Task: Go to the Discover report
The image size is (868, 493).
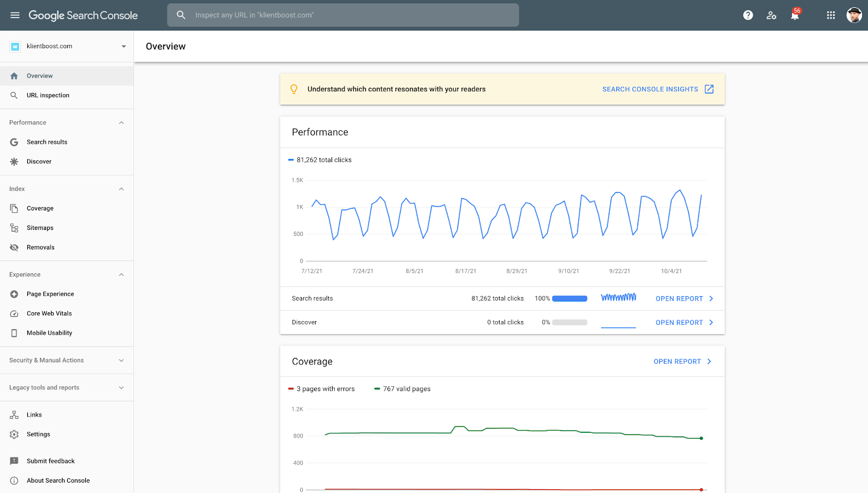Action: [x=67, y=162]
